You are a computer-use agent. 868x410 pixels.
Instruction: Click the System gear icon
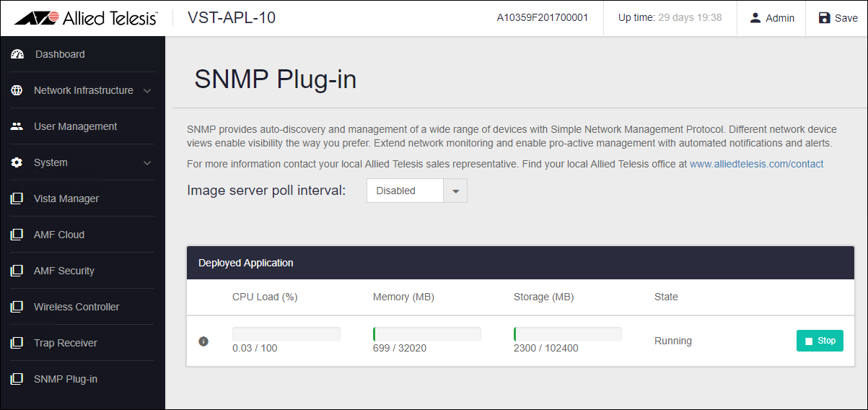tap(17, 162)
